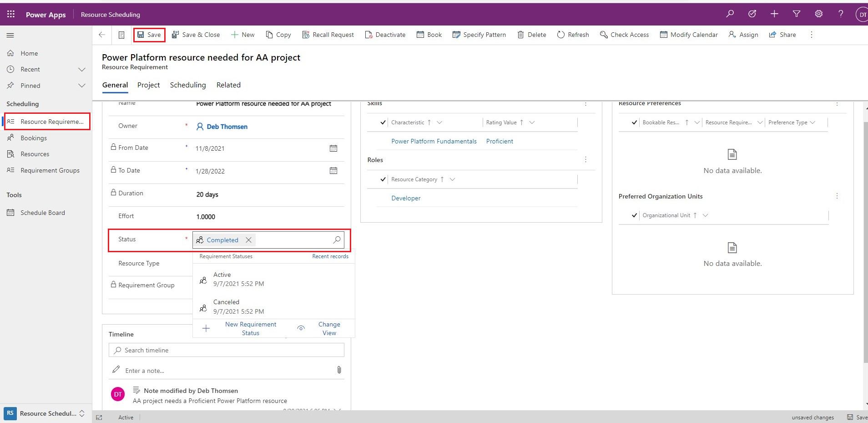Open Resource Preferences more options
Image resolution: width=868 pixels, height=423 pixels.
[x=837, y=104]
